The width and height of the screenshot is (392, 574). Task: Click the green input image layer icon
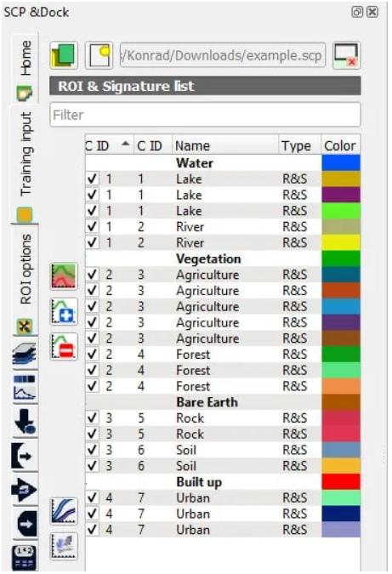click(64, 55)
